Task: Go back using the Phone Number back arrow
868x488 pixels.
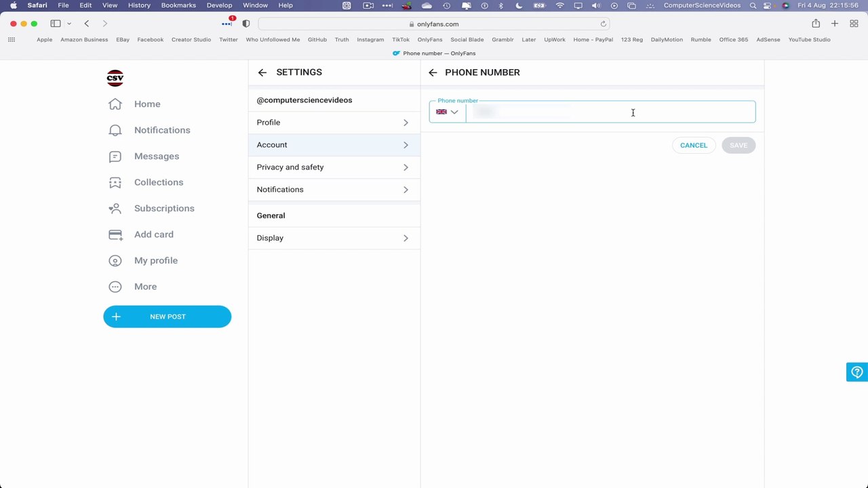Action: click(433, 73)
